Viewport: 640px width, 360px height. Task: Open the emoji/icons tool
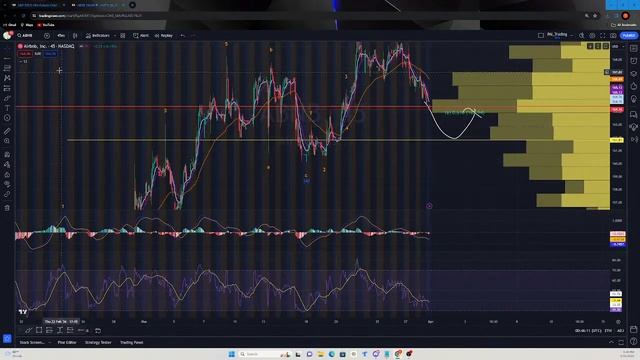pos(7,118)
